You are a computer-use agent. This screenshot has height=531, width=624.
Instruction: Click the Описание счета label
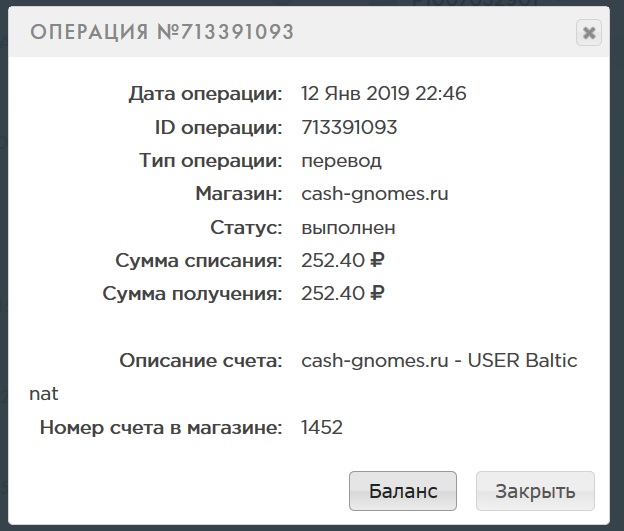click(x=200, y=361)
